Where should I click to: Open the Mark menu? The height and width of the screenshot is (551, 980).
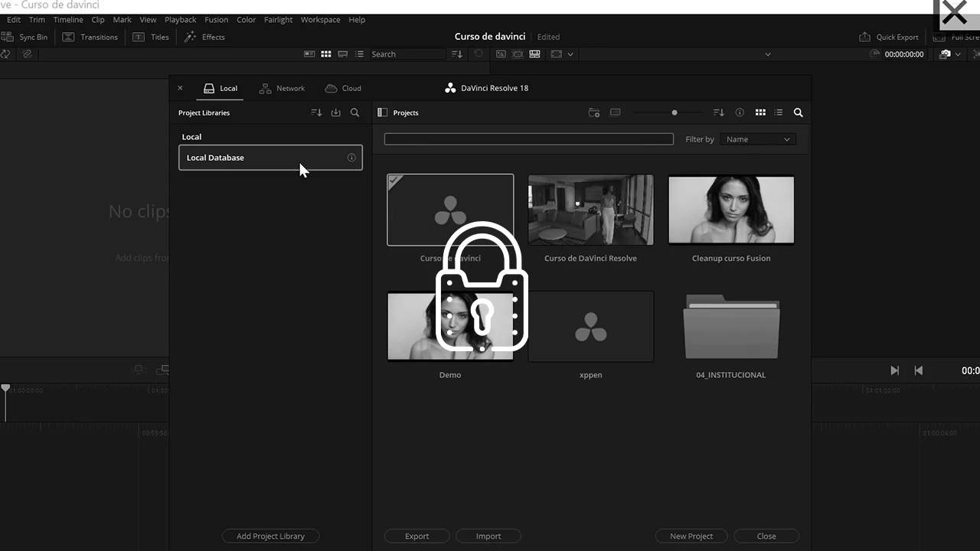click(122, 20)
